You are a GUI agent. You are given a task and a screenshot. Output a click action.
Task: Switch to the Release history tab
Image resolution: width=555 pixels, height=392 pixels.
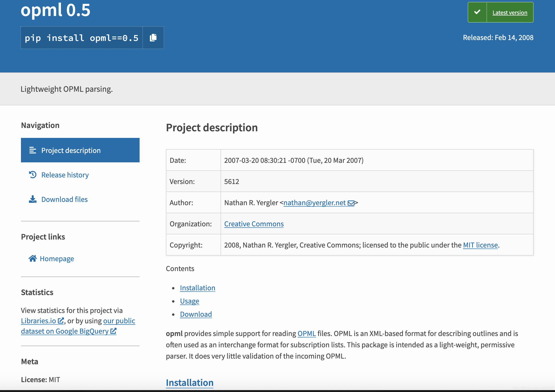click(65, 175)
